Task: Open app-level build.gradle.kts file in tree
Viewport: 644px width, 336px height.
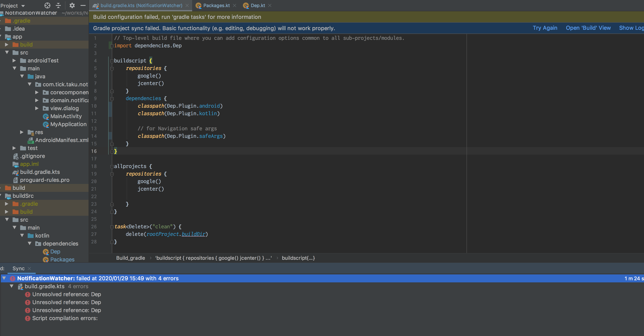Action: click(40, 172)
